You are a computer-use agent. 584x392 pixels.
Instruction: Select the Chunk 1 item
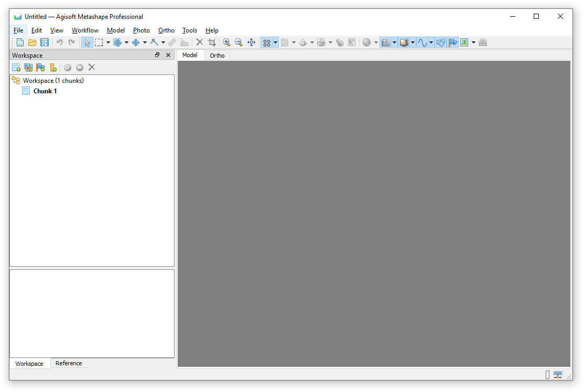[x=45, y=91]
